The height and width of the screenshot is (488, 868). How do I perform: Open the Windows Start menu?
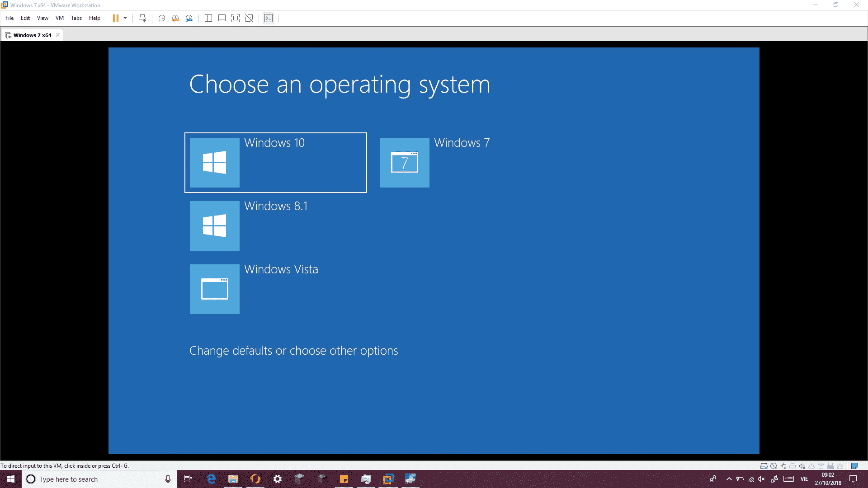(11, 479)
